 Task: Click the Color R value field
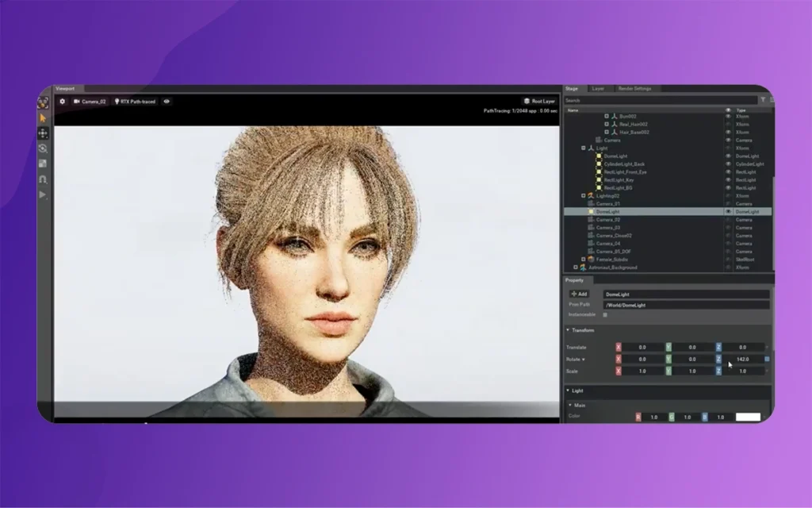pyautogui.click(x=654, y=418)
